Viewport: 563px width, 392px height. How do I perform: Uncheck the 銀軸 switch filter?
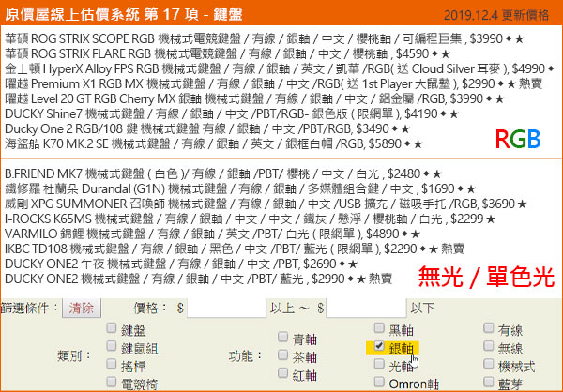[x=379, y=346]
